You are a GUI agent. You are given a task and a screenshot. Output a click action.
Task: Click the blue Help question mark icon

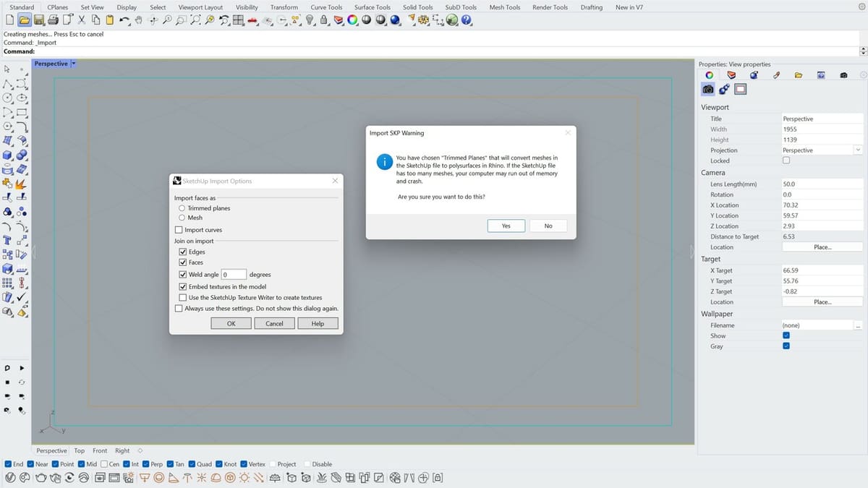pos(467,20)
